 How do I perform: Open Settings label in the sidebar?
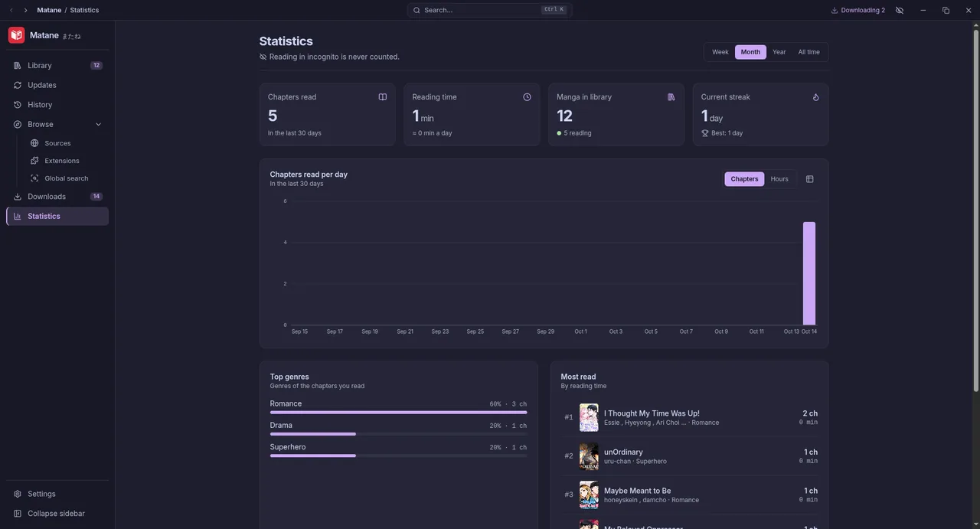[x=41, y=494]
